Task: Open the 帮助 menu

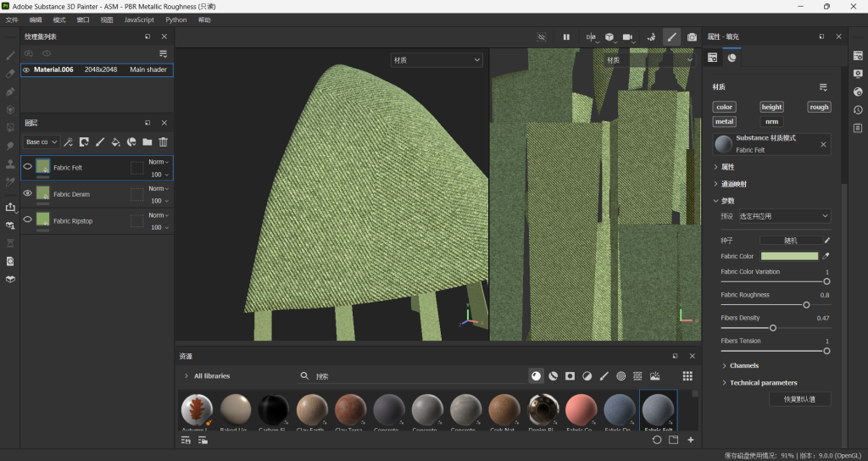Action: (x=204, y=20)
